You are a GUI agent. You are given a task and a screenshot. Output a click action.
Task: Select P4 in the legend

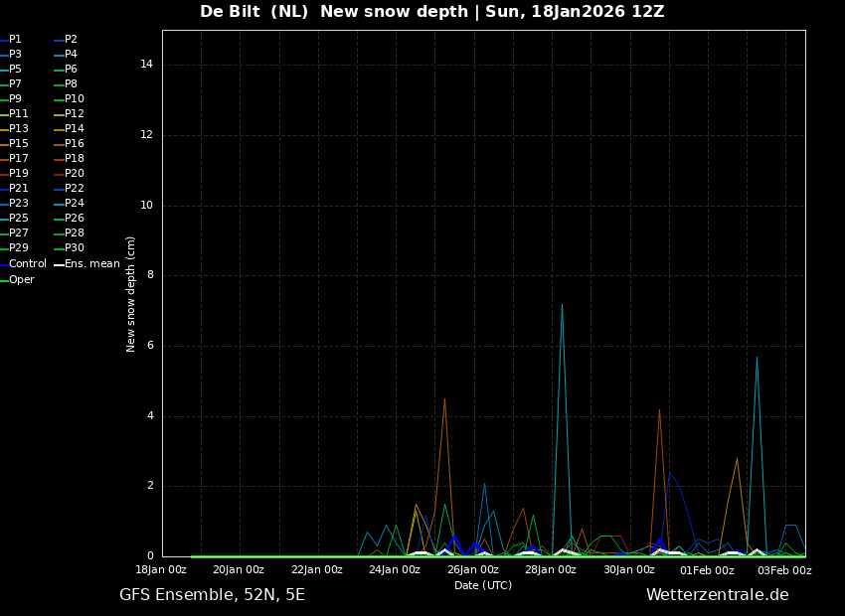click(66, 55)
